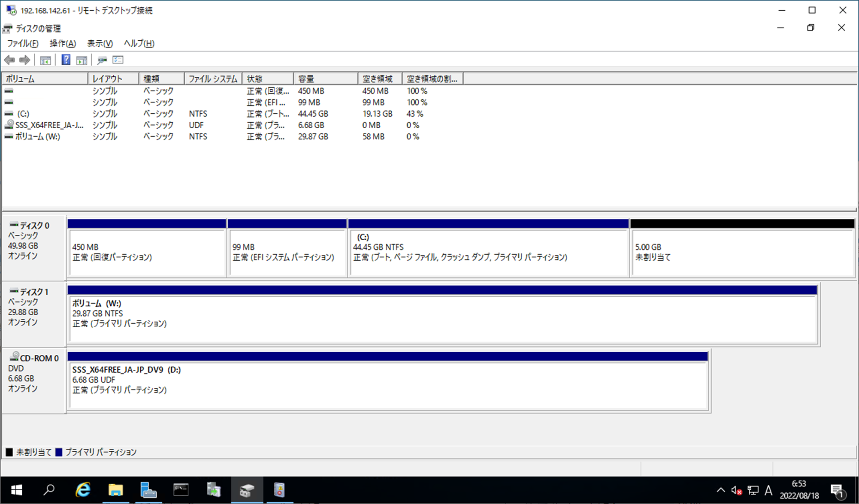Select the (C:) volume row in list
This screenshot has width=859, height=504.
tap(23, 114)
